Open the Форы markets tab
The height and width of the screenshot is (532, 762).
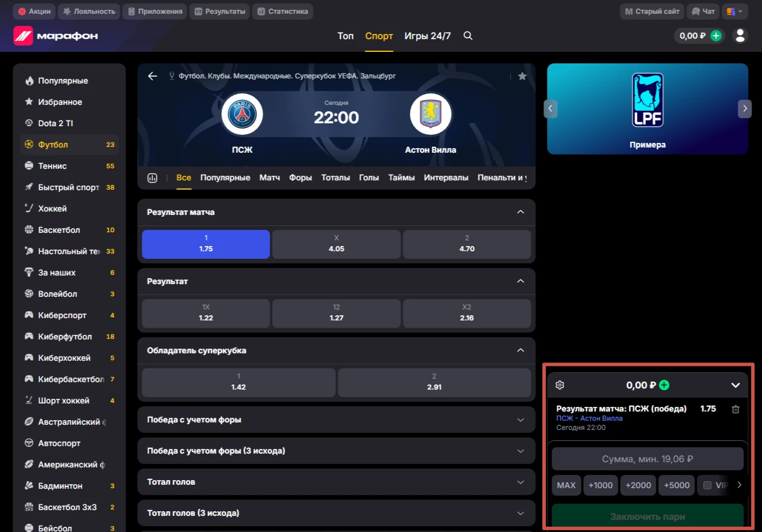click(x=300, y=178)
